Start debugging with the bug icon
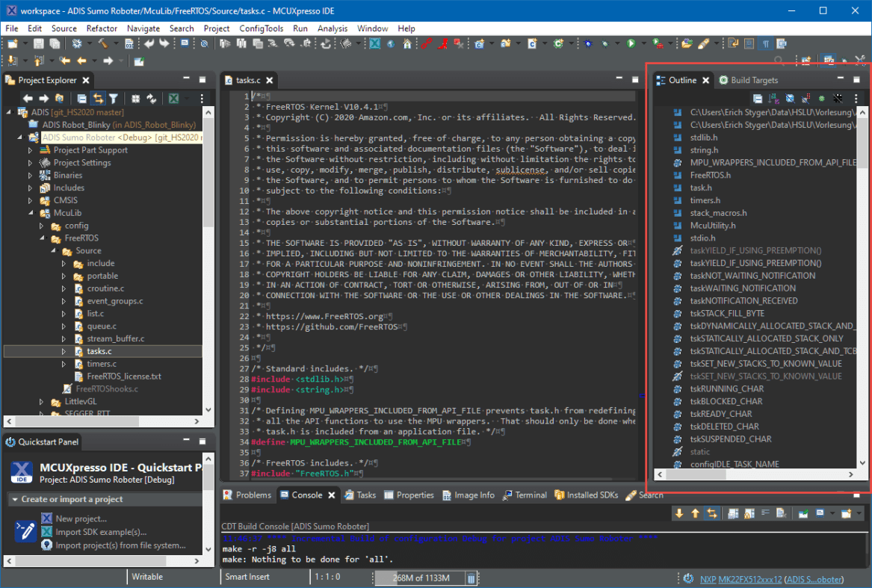Image resolution: width=872 pixels, height=588 pixels. point(588,43)
